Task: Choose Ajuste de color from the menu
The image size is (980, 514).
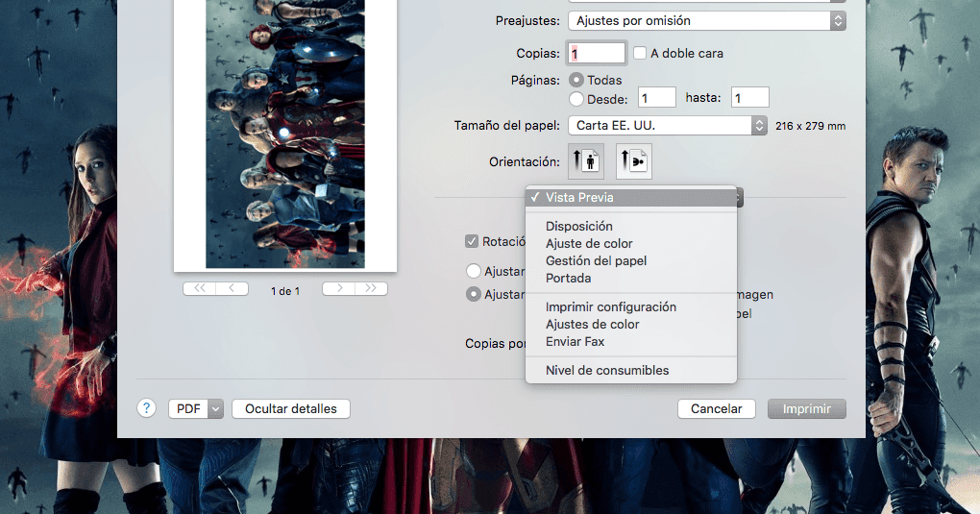Action: click(x=631, y=244)
